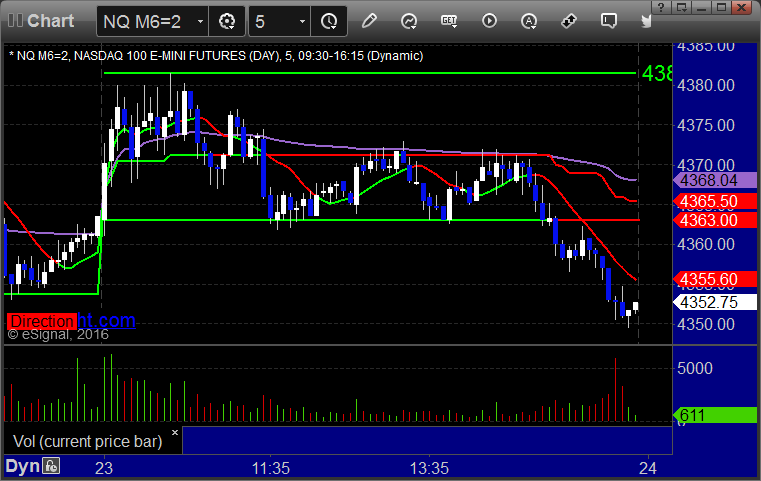
Task: Open the time template clock icon
Action: click(x=329, y=21)
